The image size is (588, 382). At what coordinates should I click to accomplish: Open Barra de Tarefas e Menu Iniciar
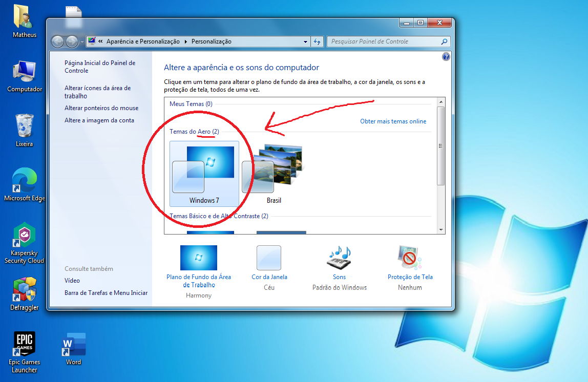[106, 293]
